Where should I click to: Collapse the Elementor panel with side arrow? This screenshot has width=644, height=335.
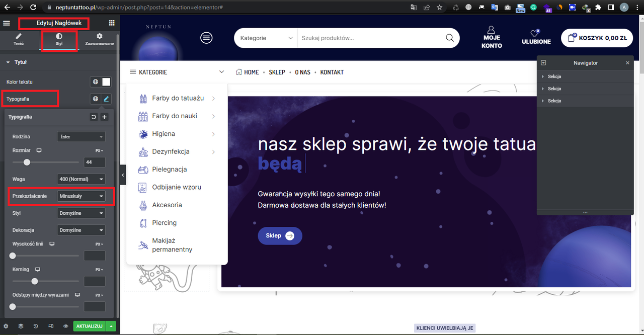point(123,175)
